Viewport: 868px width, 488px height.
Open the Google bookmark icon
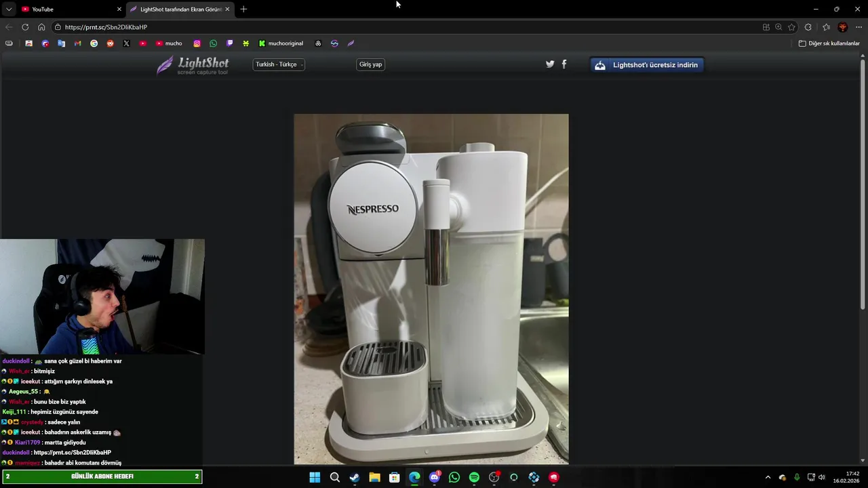pyautogui.click(x=94, y=43)
